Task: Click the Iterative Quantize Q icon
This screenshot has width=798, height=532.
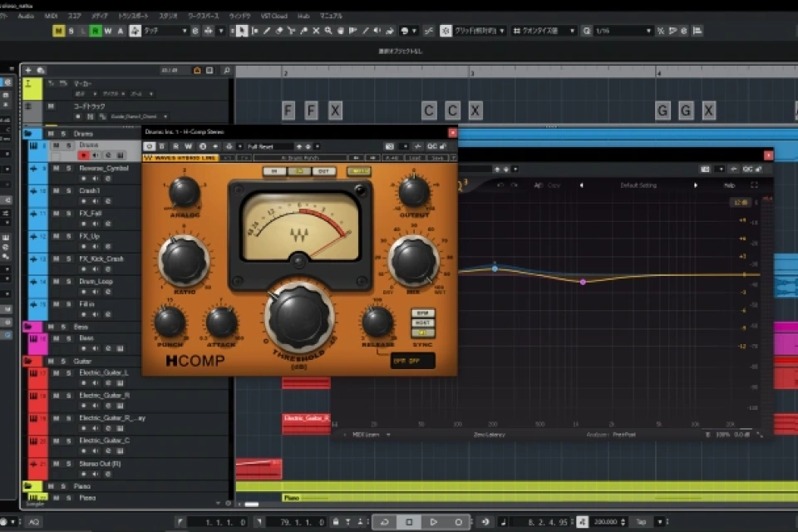Action: [x=587, y=31]
